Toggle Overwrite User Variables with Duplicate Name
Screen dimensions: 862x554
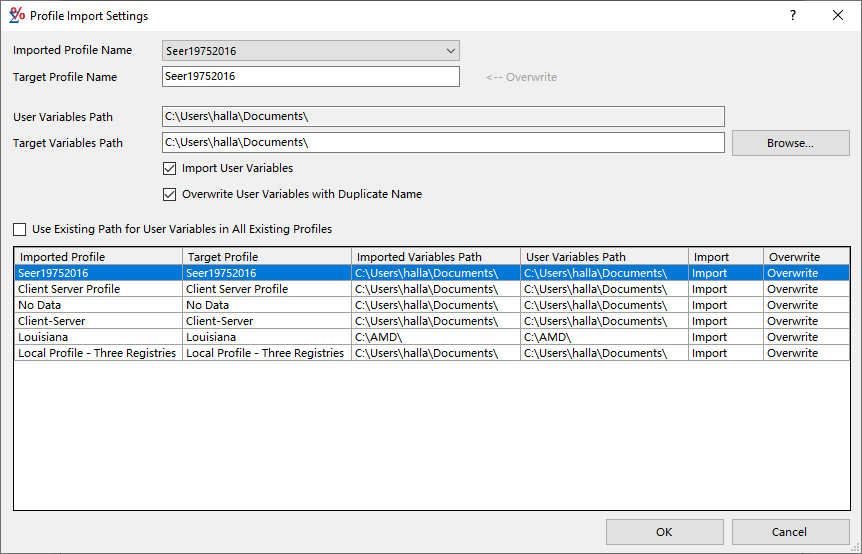(169, 194)
